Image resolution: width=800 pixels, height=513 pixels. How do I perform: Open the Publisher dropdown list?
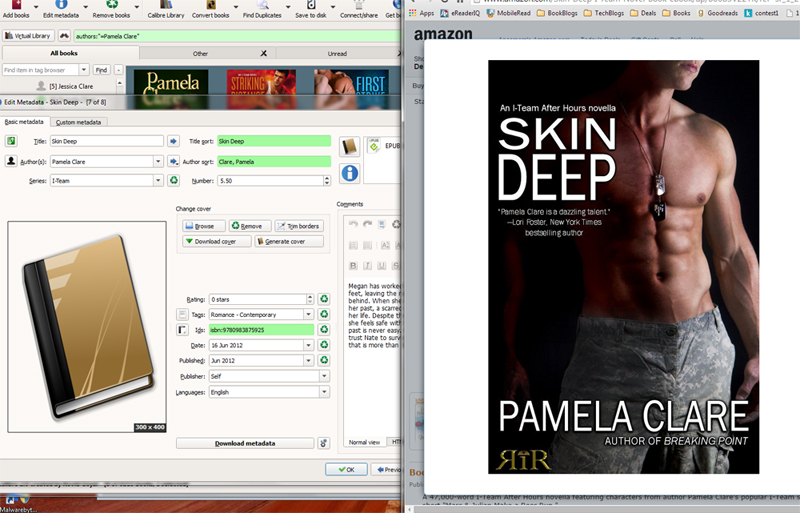(324, 376)
